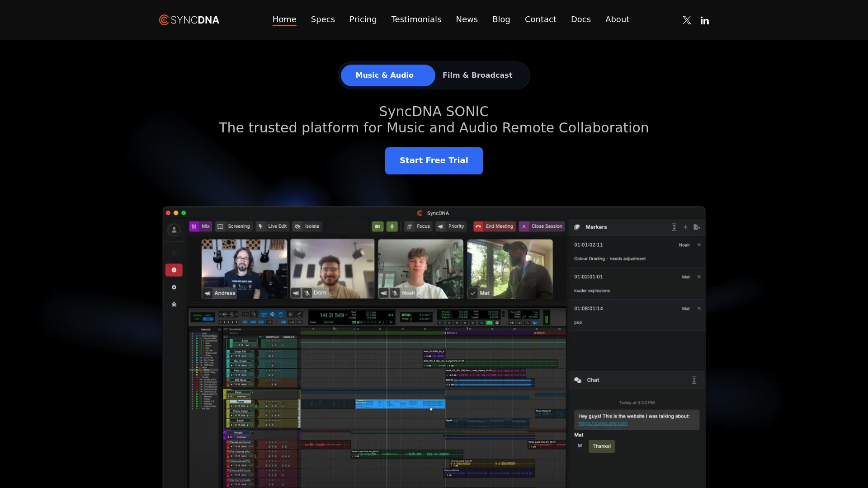Select the Music & Audio option

point(388,75)
